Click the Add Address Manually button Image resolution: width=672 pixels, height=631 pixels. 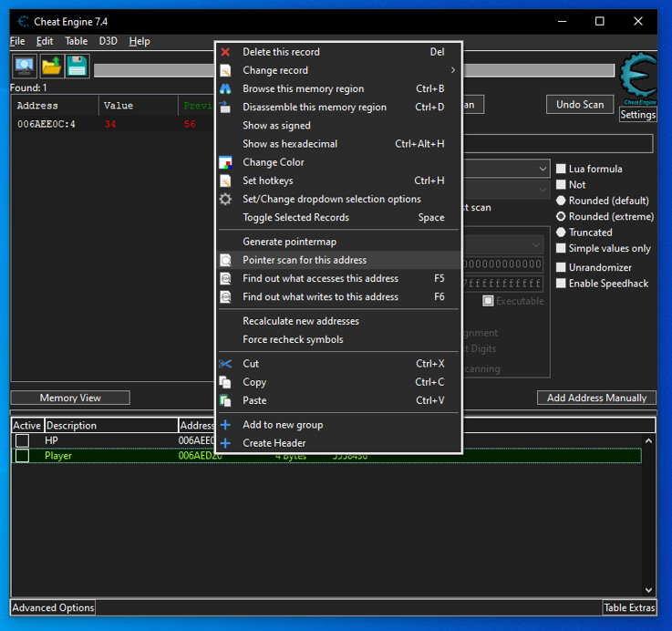pos(596,398)
